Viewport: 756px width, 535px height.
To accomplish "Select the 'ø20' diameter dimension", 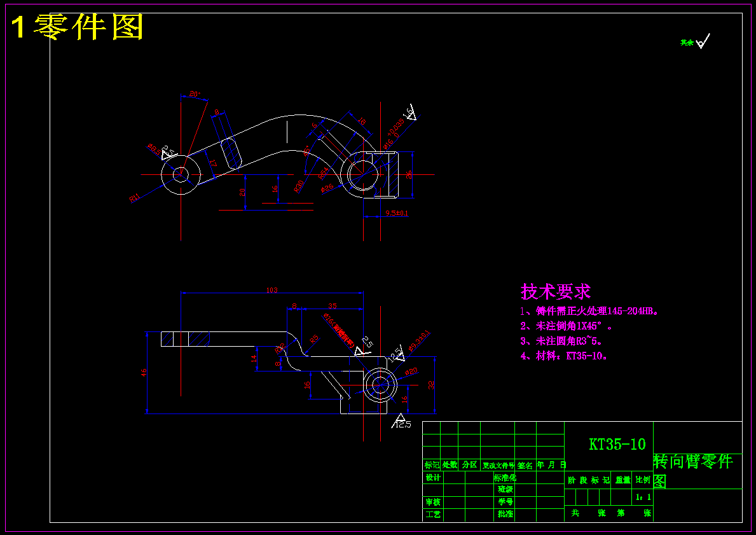I will coord(411,372).
